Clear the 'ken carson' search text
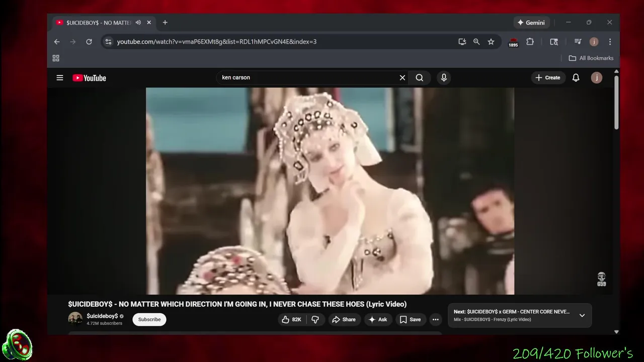644x362 pixels. (403, 77)
